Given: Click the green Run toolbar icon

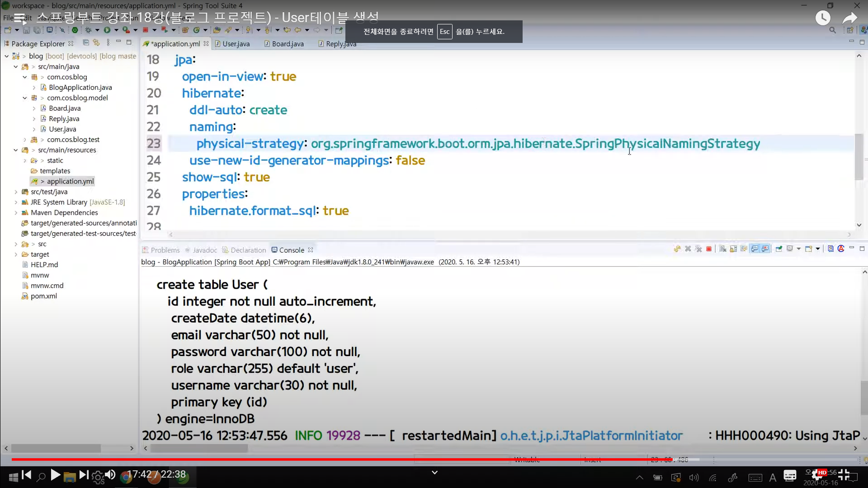Looking at the screenshot, I should tap(107, 30).
